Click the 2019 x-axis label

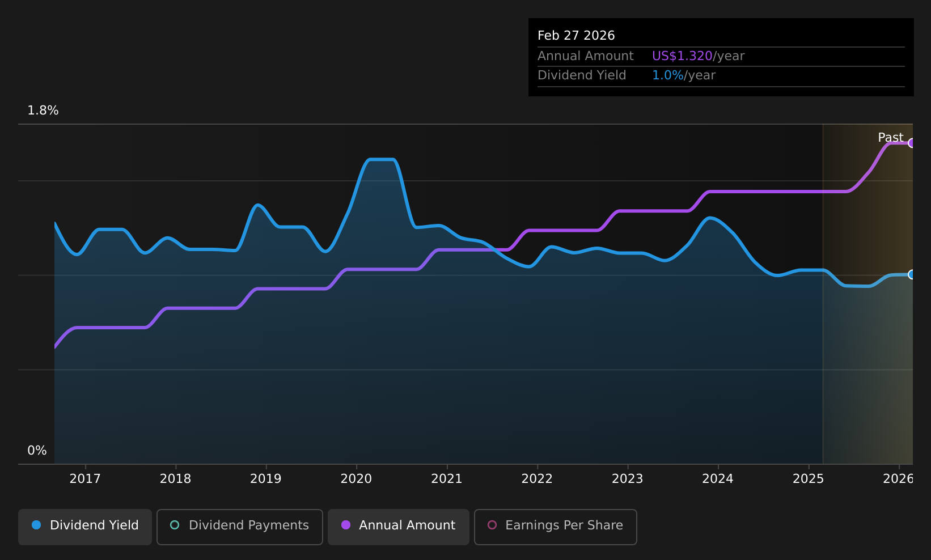(266, 479)
